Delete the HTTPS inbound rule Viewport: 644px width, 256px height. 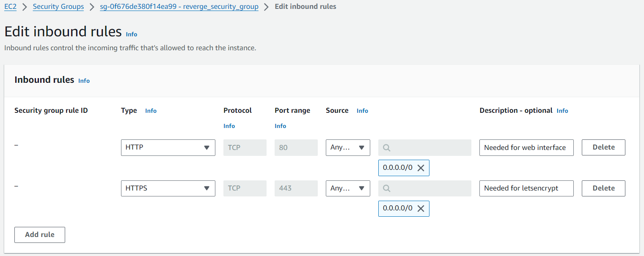(603, 188)
